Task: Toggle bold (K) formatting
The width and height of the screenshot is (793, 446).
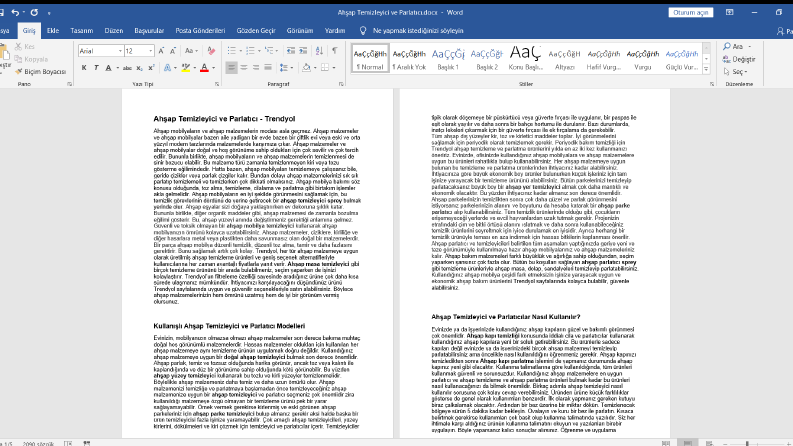Action: click(x=83, y=67)
